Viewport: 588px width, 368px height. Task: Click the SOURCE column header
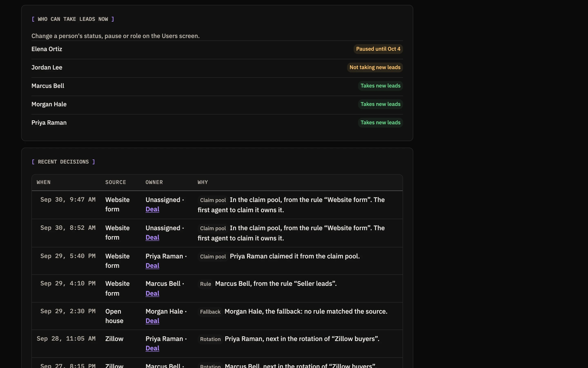(116, 182)
